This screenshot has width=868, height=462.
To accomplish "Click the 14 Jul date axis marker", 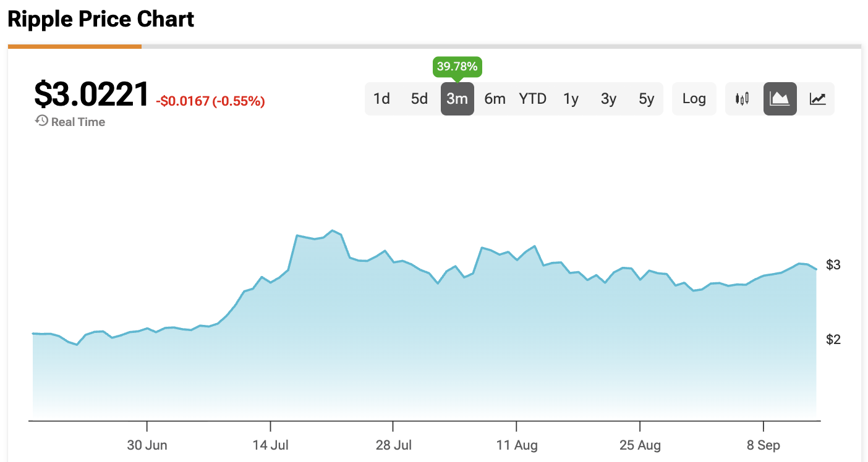I will [271, 445].
